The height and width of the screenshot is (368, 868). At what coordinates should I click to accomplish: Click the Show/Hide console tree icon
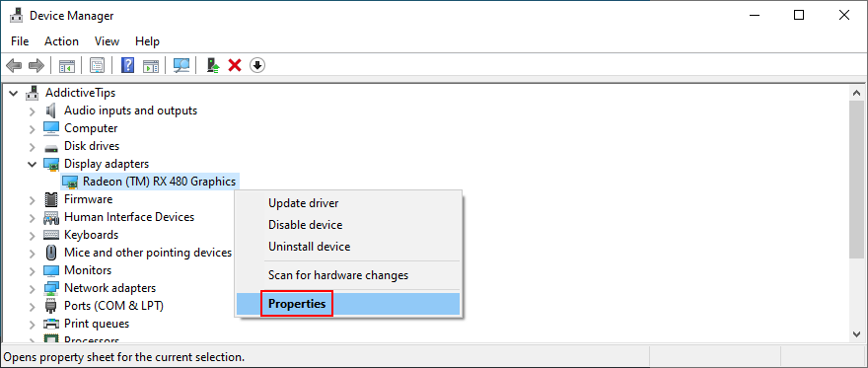tap(67, 65)
